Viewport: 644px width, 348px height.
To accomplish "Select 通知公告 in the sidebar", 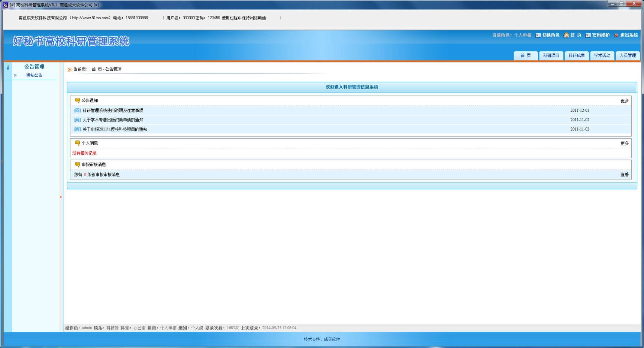I will click(x=34, y=75).
